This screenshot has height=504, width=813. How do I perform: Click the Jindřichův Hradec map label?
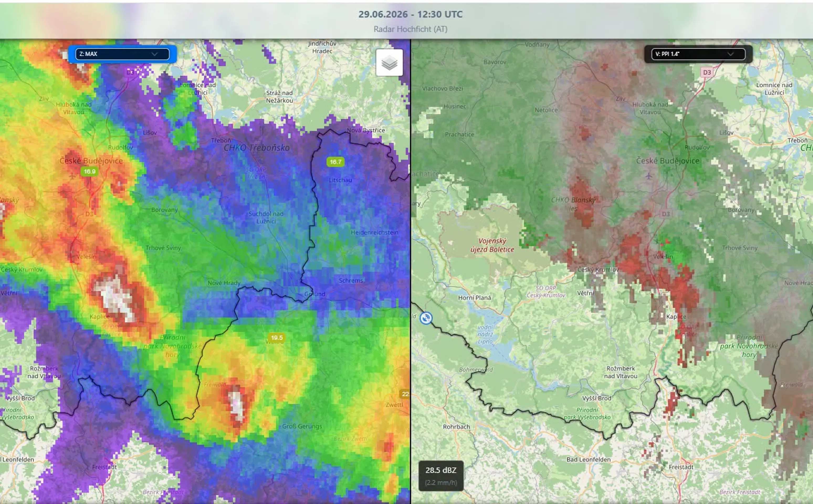click(x=322, y=47)
